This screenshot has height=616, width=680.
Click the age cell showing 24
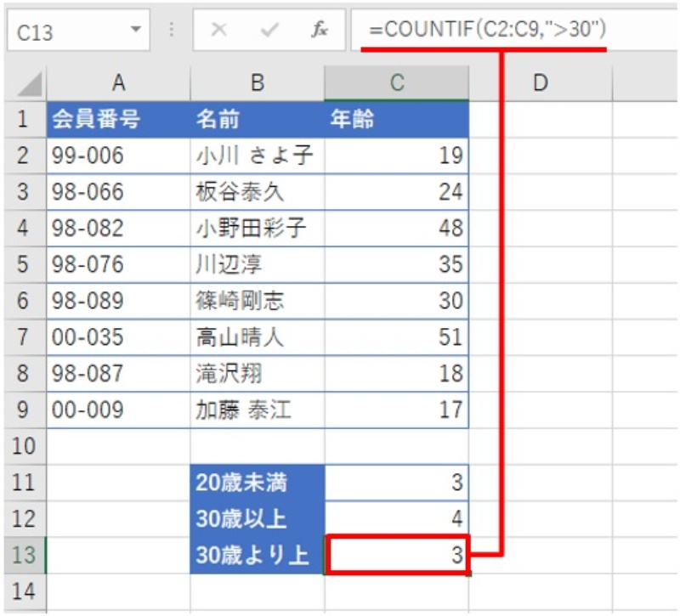point(396,192)
